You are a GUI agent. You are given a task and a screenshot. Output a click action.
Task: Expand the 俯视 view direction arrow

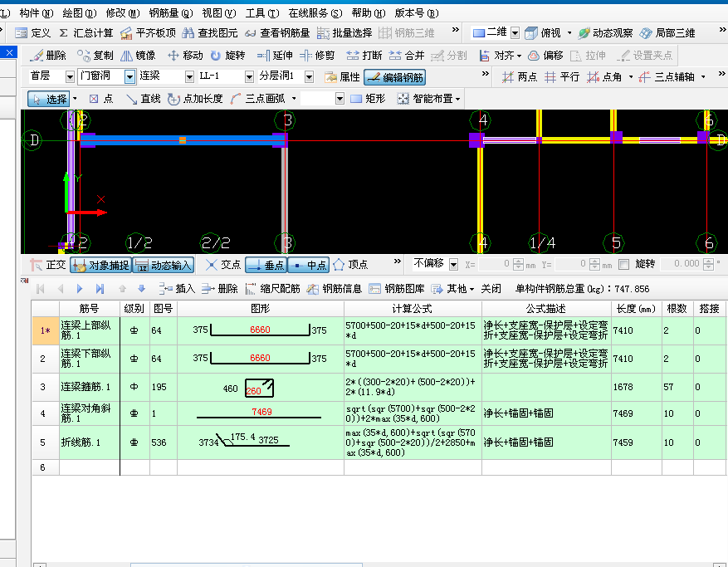[569, 33]
